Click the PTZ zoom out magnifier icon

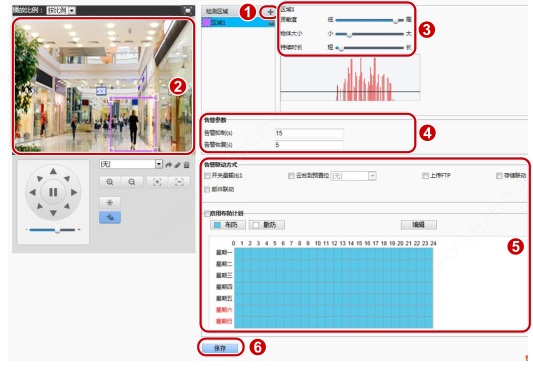click(x=132, y=182)
